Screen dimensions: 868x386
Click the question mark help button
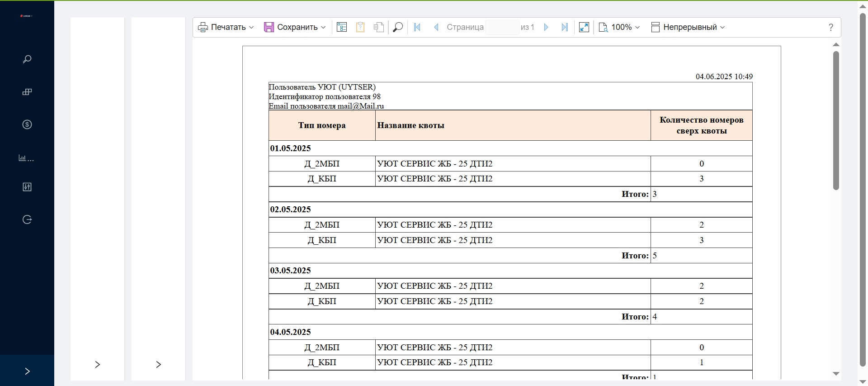(831, 28)
